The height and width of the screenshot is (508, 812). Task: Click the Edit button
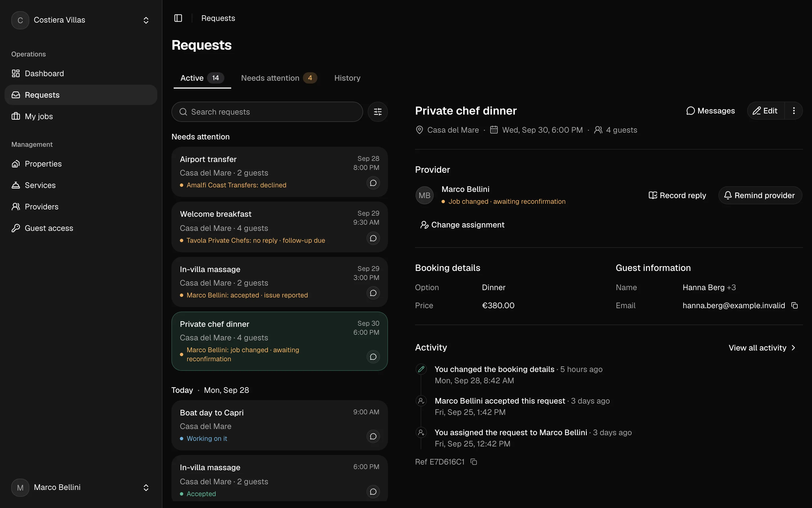(x=766, y=111)
